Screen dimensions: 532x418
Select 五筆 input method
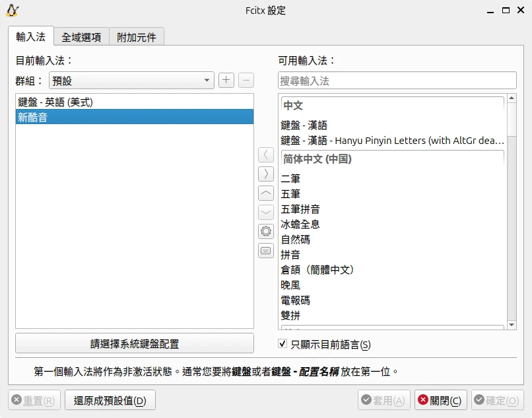point(393,194)
